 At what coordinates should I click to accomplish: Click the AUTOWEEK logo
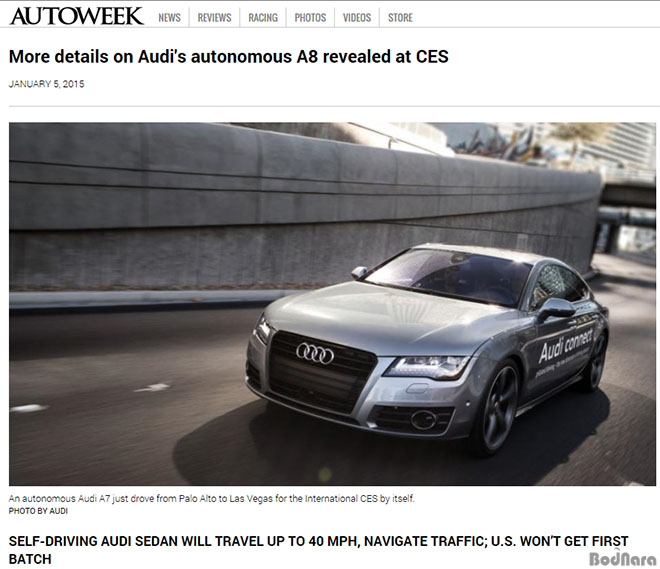(x=76, y=16)
